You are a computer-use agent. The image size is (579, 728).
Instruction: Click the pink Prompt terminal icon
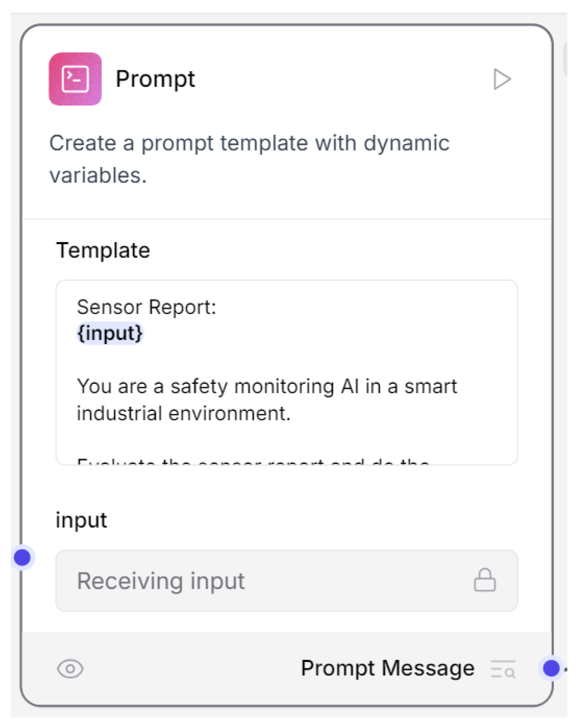coord(75,79)
